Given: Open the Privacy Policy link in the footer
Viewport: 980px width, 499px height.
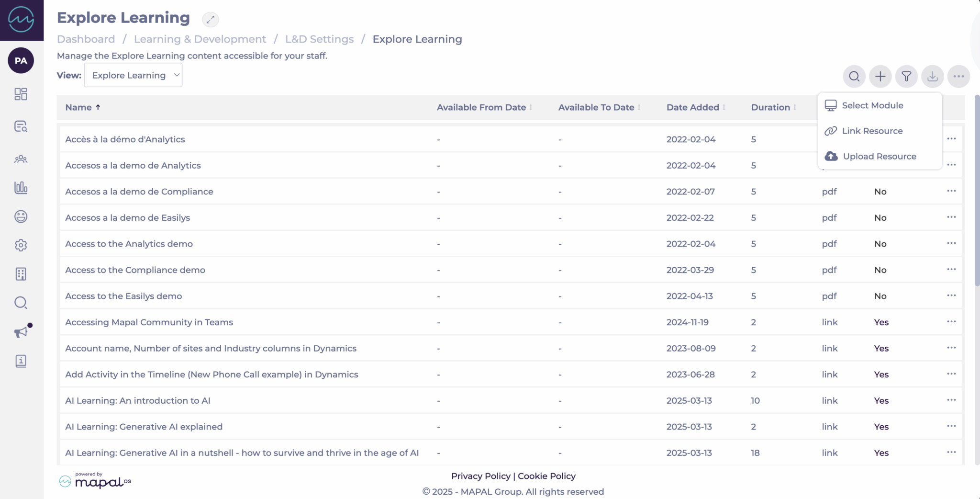Looking at the screenshot, I should pyautogui.click(x=481, y=476).
